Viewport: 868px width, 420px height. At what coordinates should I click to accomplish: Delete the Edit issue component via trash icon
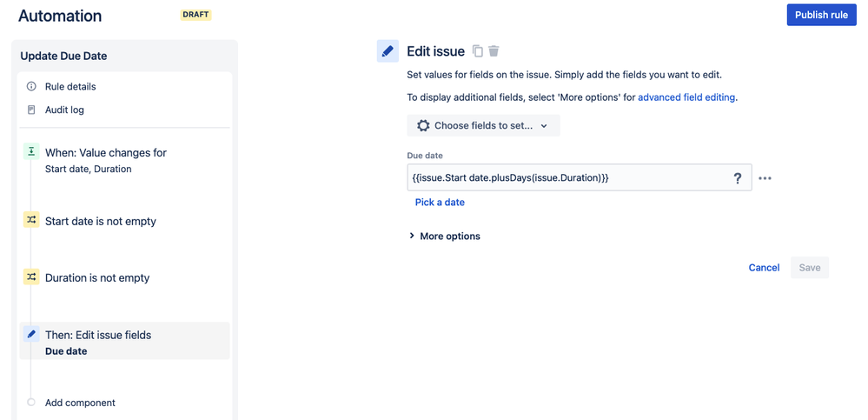click(x=494, y=51)
